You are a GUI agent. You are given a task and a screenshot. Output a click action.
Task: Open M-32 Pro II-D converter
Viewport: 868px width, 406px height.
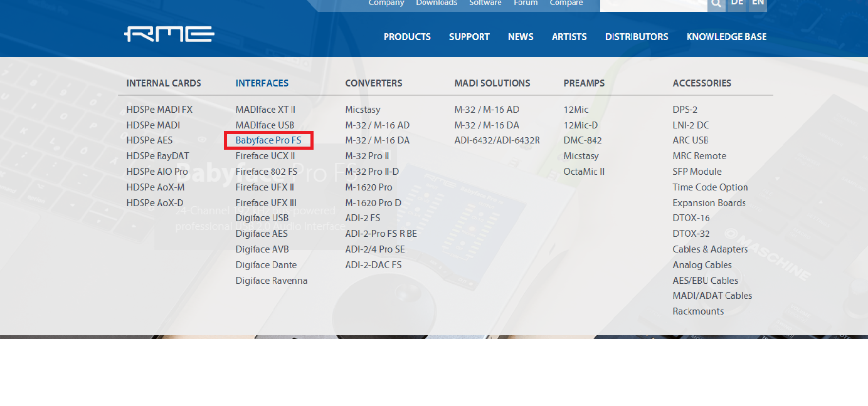[x=372, y=172]
